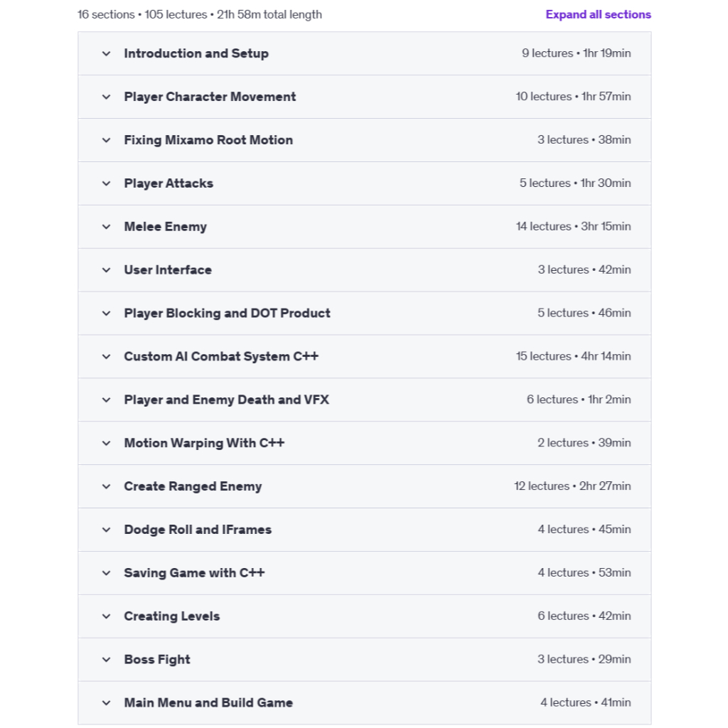Image resolution: width=728 pixels, height=728 pixels.
Task: Open the Melee Enemy chevron icon
Action: click(107, 227)
